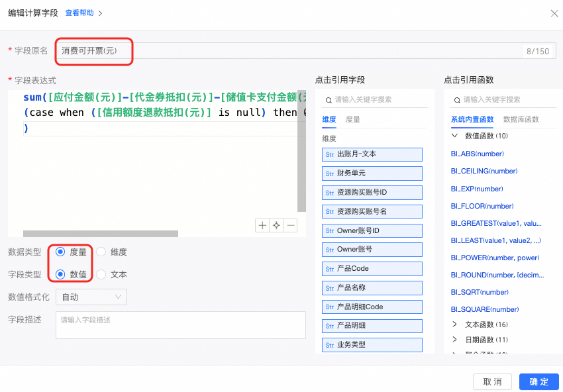Screen dimensions: 563x392
Task: Insert the BI_SQRT(number) function
Action: (x=480, y=292)
